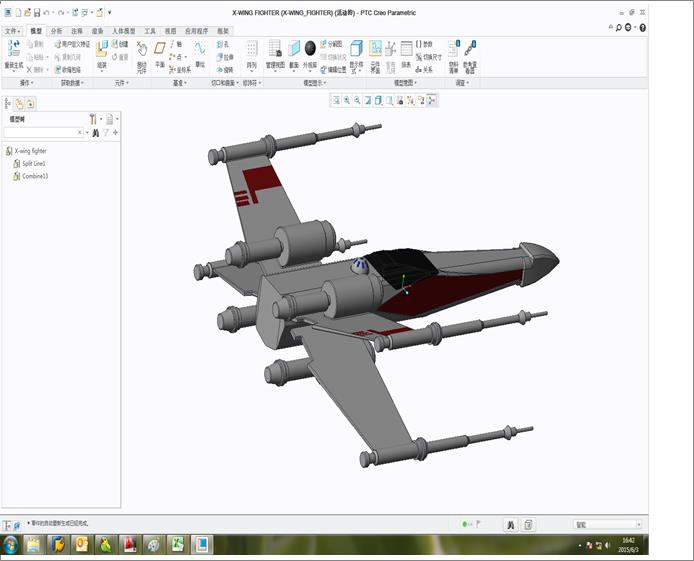Image resolution: width=694 pixels, height=561 pixels.
Task: Click the Drag Components hand icon
Action: point(142,49)
